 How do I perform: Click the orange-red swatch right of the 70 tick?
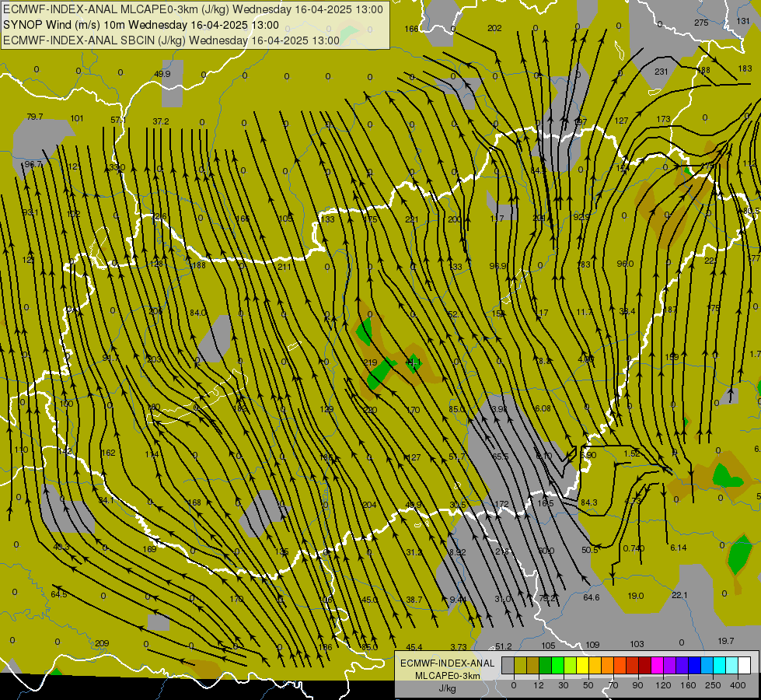[x=620, y=665]
